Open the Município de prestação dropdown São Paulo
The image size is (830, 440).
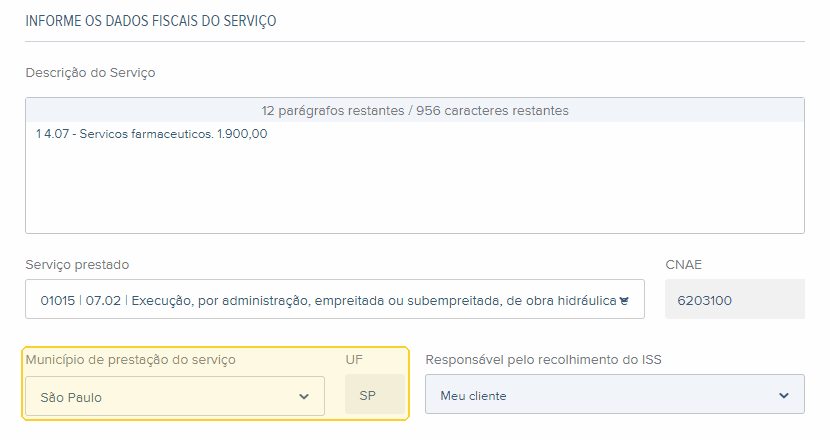pos(175,396)
